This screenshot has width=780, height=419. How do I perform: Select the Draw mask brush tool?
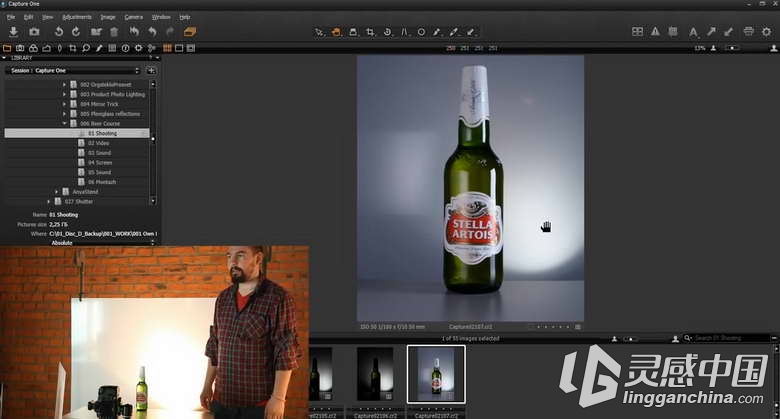pyautogui.click(x=437, y=32)
